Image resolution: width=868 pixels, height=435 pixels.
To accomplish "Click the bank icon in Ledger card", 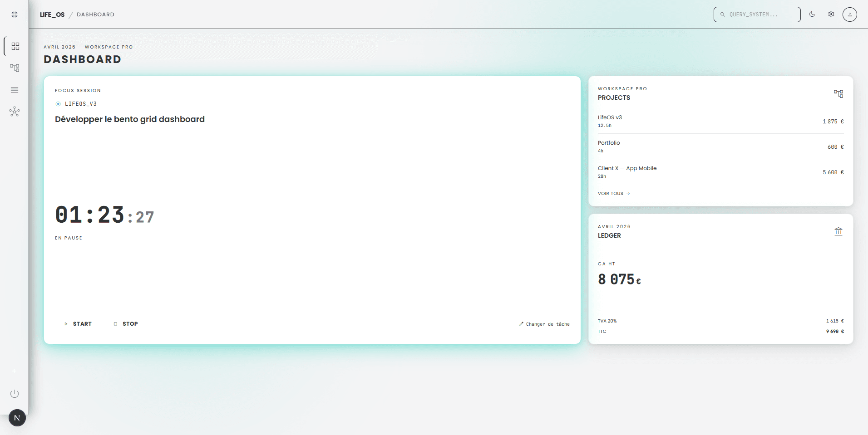I will point(838,232).
